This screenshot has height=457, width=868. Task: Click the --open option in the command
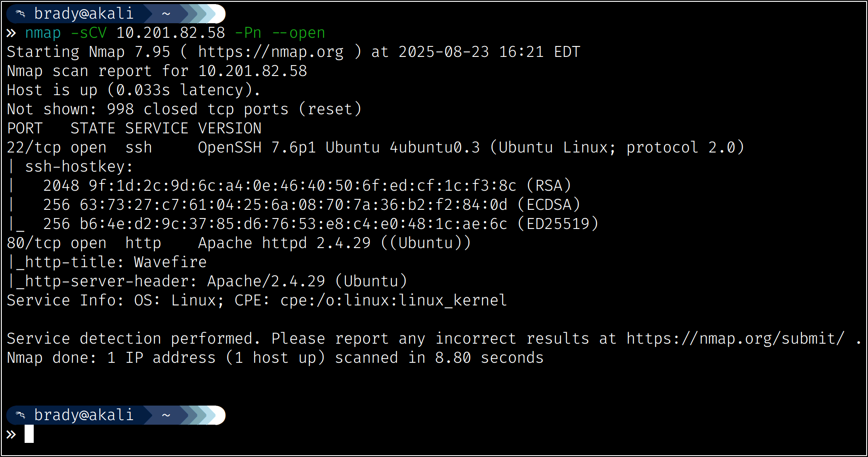[298, 33]
